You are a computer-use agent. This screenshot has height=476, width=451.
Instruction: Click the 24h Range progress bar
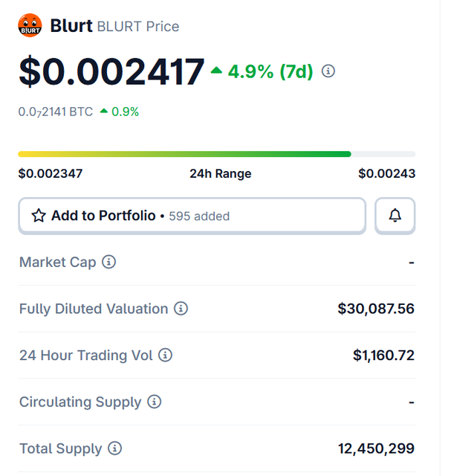tap(216, 154)
